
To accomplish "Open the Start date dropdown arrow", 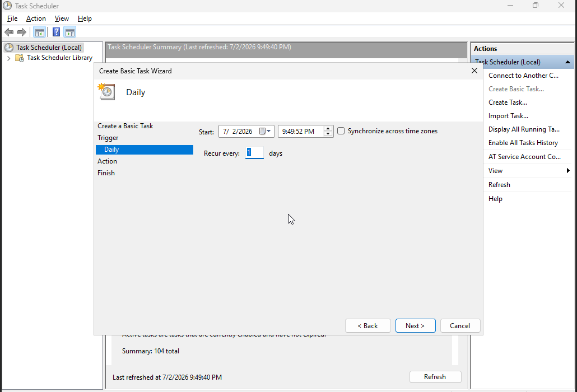I will coord(269,131).
